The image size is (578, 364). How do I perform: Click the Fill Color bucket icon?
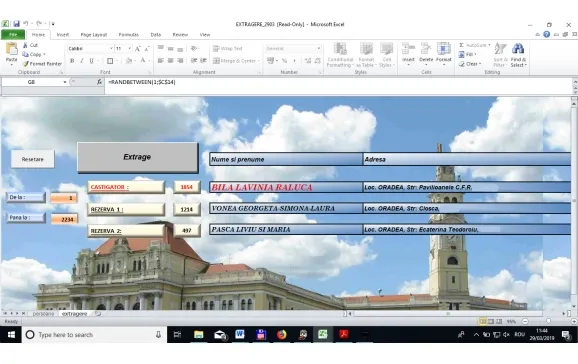coord(128,60)
